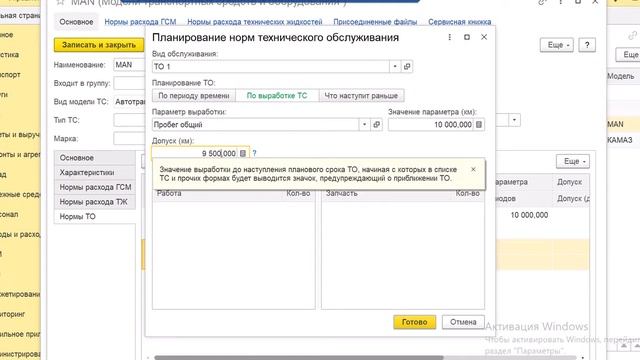
Task: Open 'Нормы расхода технических жидкостей' tab
Action: pos(255,22)
